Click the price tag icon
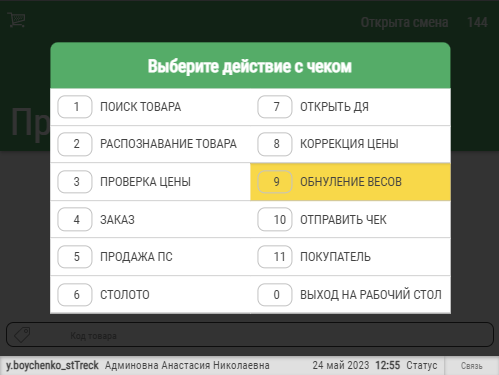Viewport: 499px width, 375px height. pos(22,335)
